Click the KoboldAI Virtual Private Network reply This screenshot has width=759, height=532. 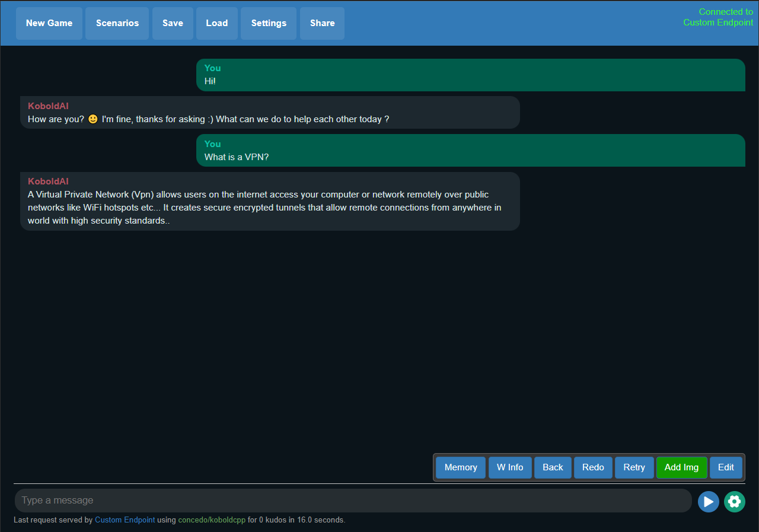(x=270, y=201)
